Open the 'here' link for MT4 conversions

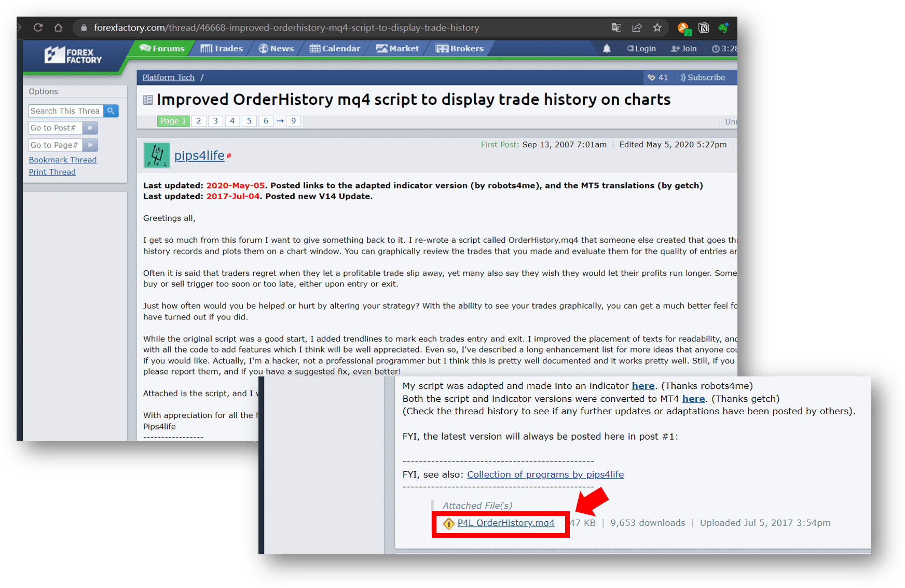pos(694,399)
